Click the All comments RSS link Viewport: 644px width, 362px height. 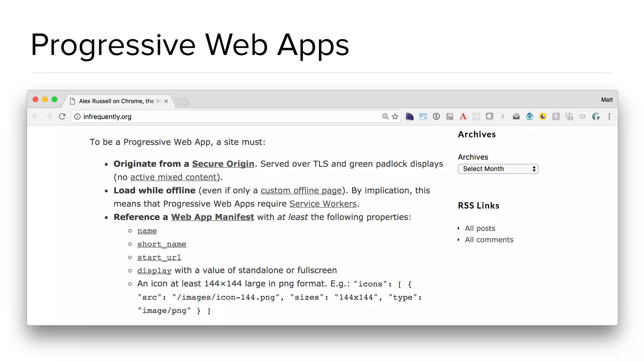point(489,240)
